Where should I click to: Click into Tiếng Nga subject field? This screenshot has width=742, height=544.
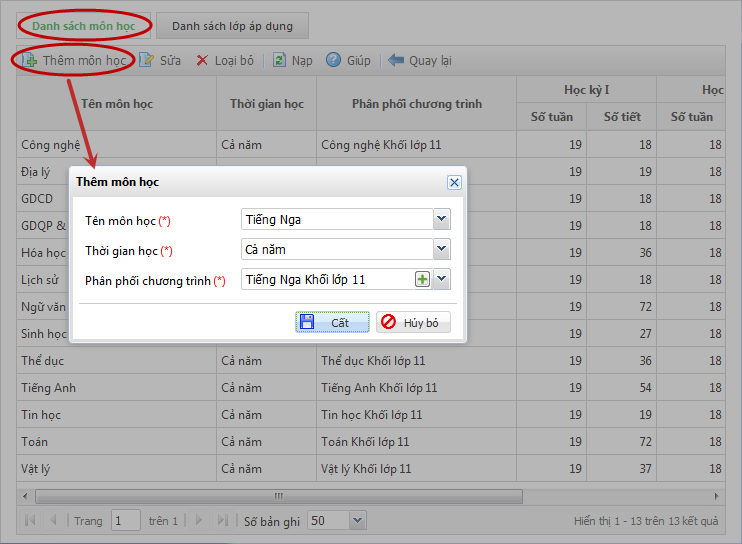[x=337, y=219]
